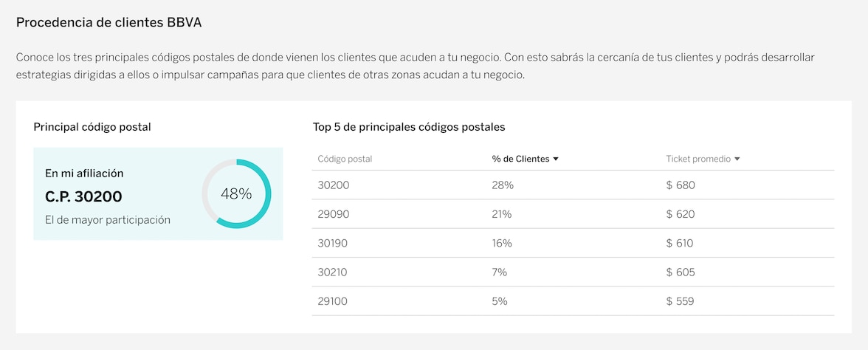This screenshot has height=350, width=868.
Task: Click the $ 620 average ticket cell
Action: coord(681,214)
